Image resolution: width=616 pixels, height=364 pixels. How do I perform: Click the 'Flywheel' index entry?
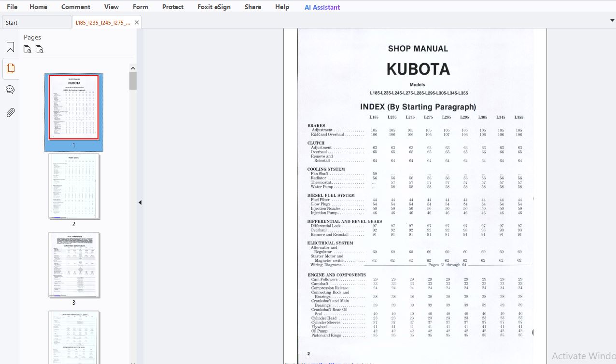point(319,327)
